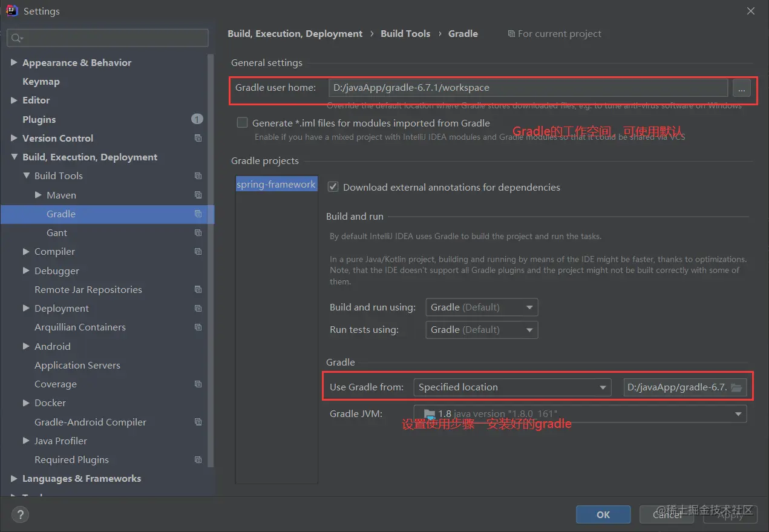Click the project-level icon beside Coverage

point(198,384)
